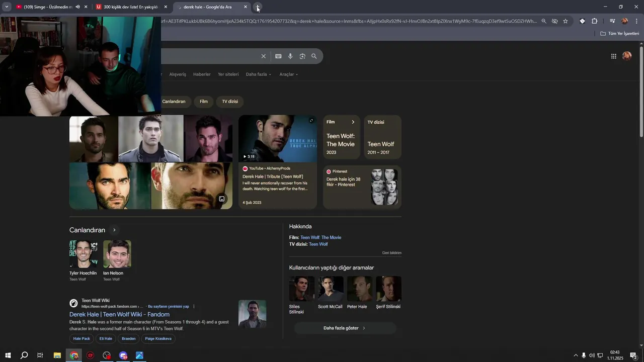The width and height of the screenshot is (644, 362).
Task: Open a new browser tab
Action: click(x=258, y=7)
